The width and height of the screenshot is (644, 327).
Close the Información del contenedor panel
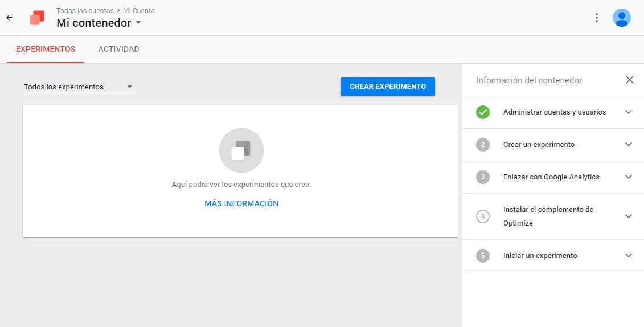tap(629, 80)
